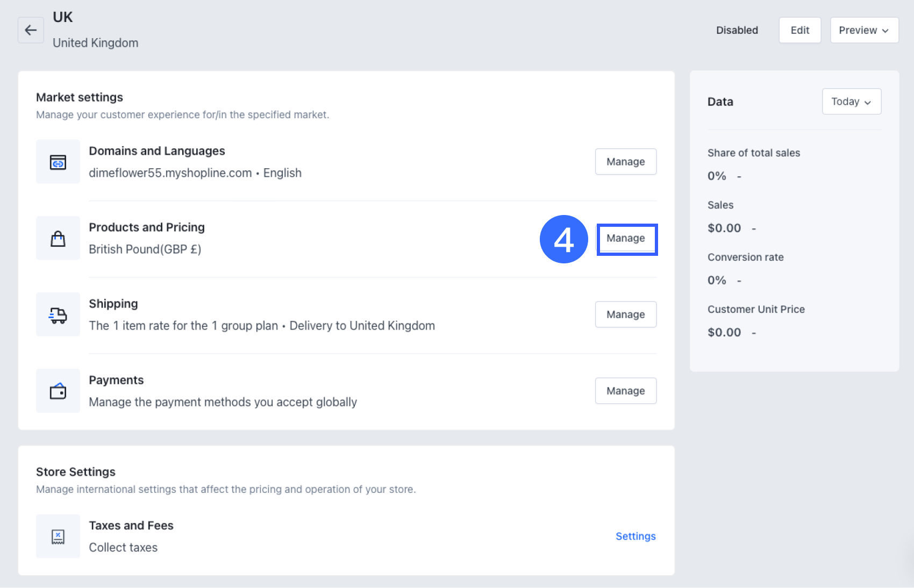Click the Taxes and Fees title
This screenshot has height=588, width=914.
coord(131,526)
